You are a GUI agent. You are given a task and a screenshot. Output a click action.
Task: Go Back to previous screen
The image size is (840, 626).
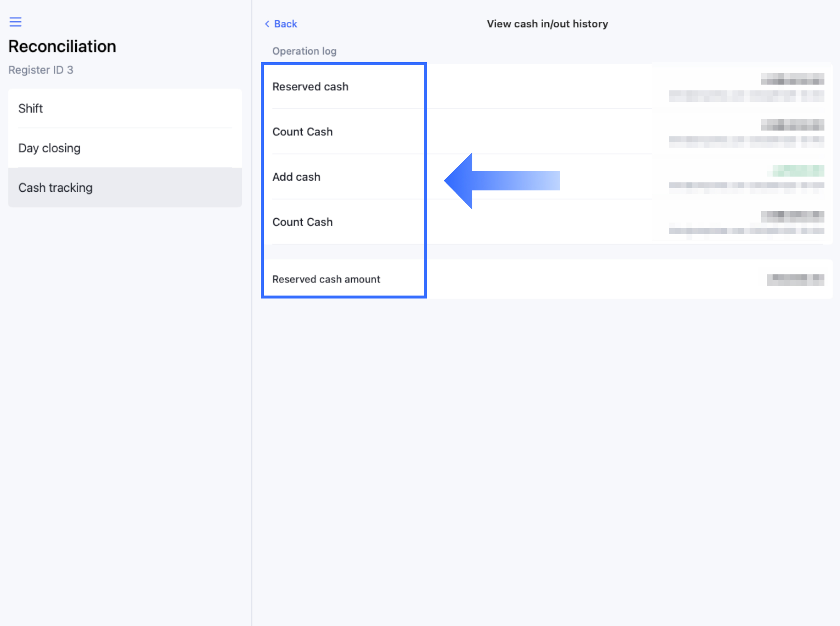coord(285,24)
